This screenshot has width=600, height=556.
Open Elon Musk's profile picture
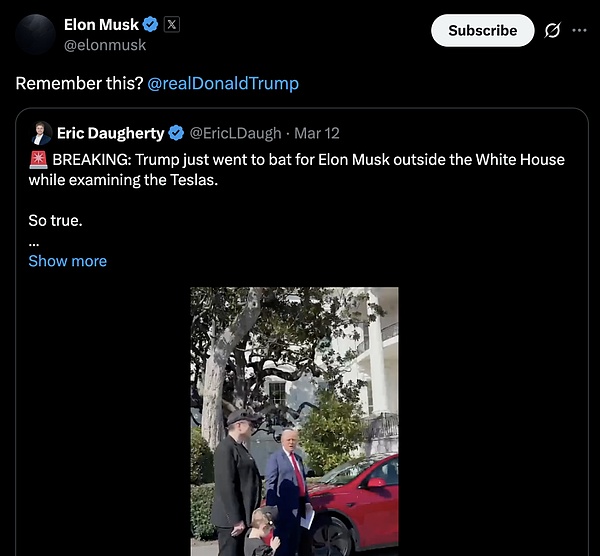pyautogui.click(x=35, y=34)
